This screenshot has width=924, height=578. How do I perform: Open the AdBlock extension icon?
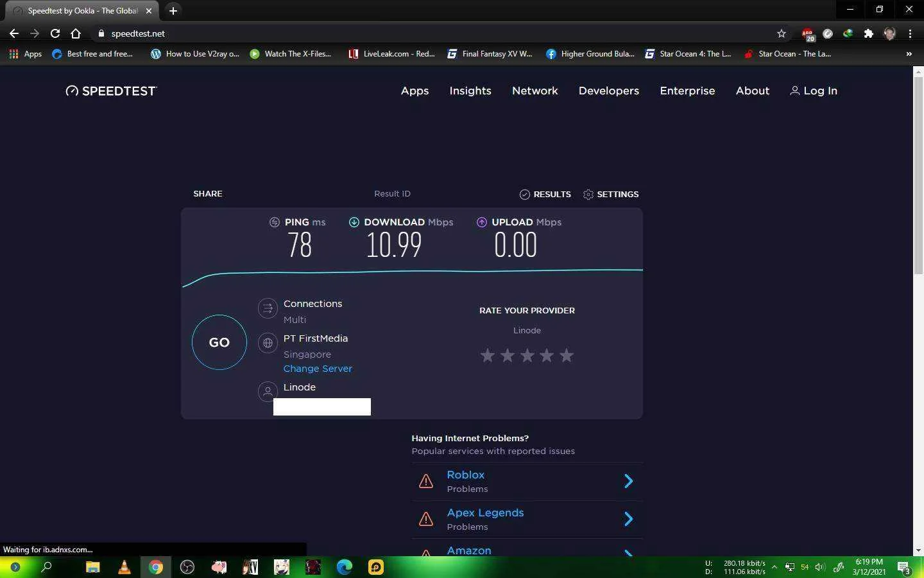click(808, 33)
